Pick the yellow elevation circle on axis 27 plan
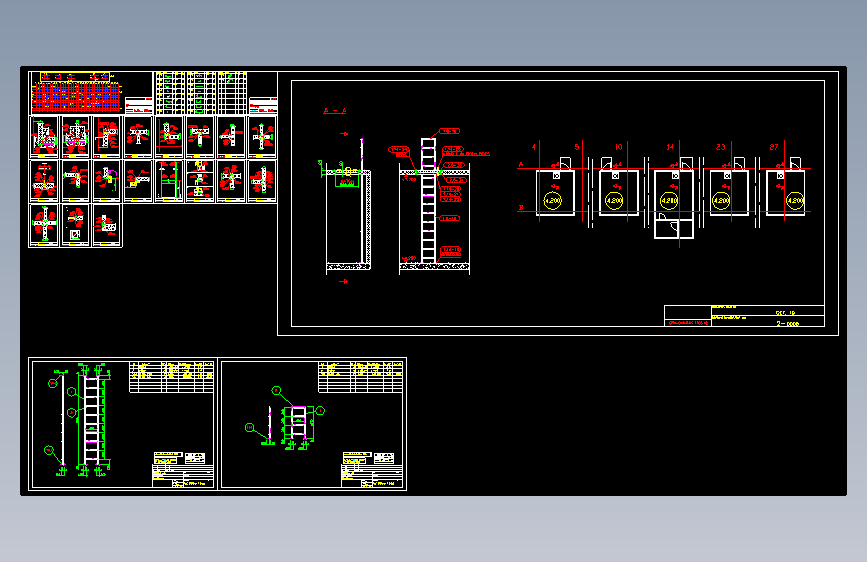The height and width of the screenshot is (562, 867). click(795, 200)
